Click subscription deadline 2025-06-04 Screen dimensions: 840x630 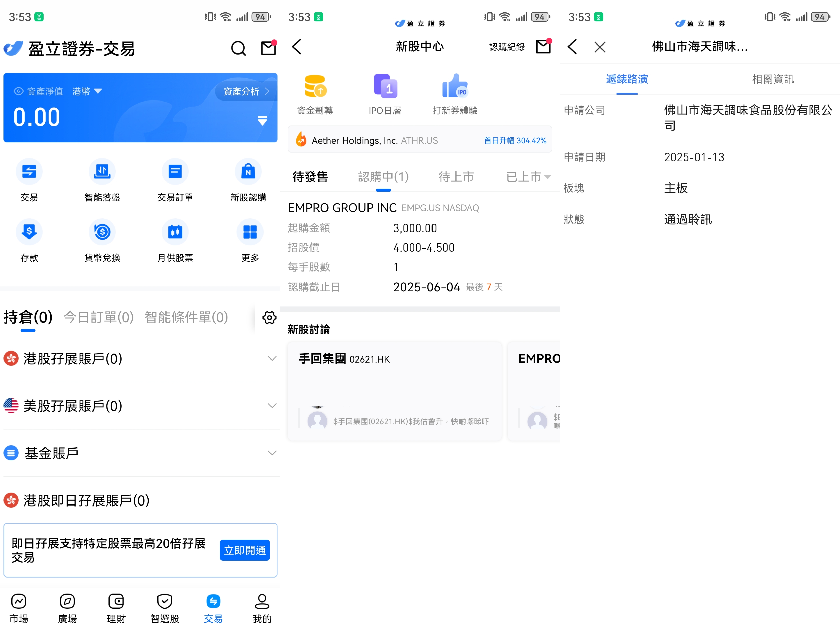click(x=426, y=287)
